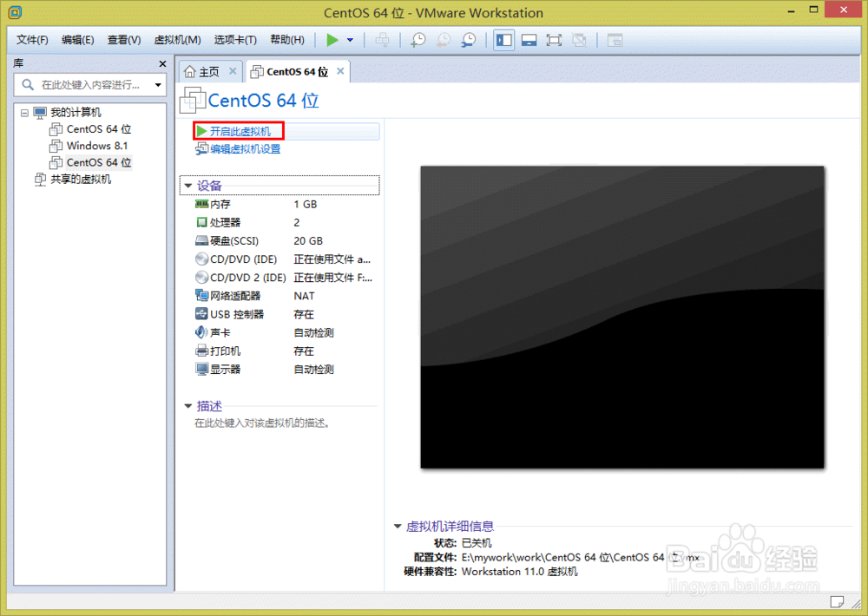Click the home icon on 主页 tab
Screen dimensions: 868x616
click(190, 71)
